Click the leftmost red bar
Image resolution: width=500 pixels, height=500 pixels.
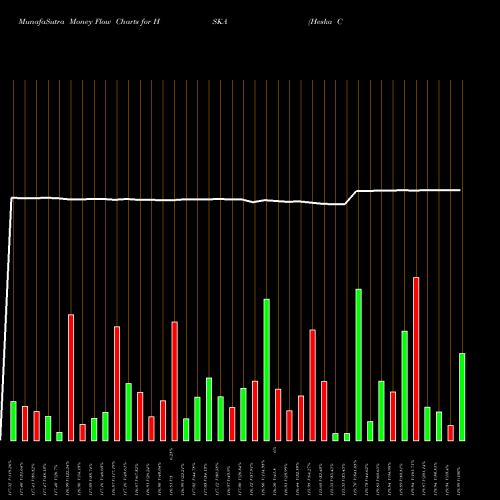tap(25, 424)
